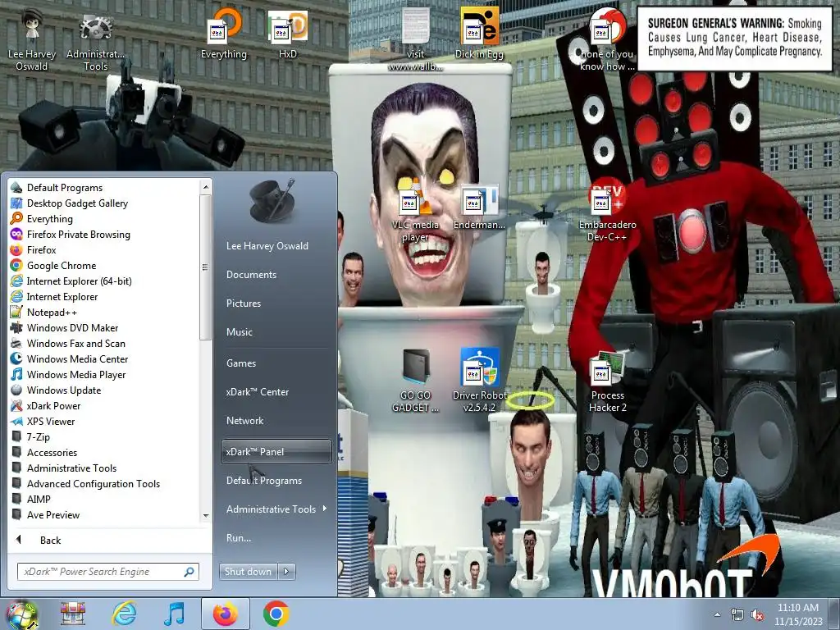Screen dimensions: 840x630
Task: Go Back to the main Start menu
Action: [x=50, y=540]
